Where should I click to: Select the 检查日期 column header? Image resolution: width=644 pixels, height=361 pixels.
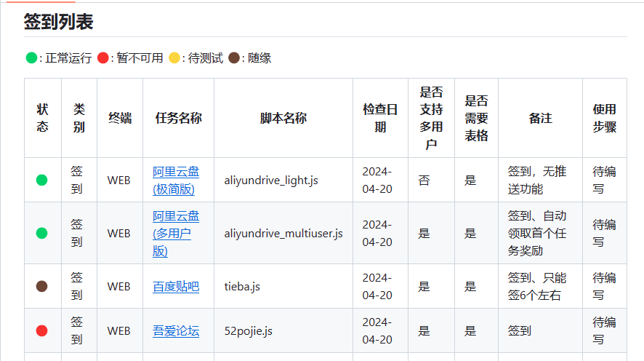(x=380, y=118)
